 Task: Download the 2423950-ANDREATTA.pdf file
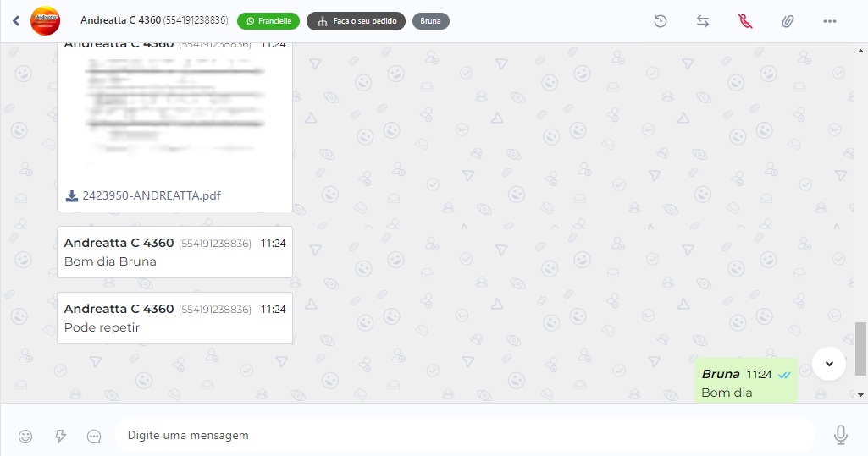(x=143, y=195)
